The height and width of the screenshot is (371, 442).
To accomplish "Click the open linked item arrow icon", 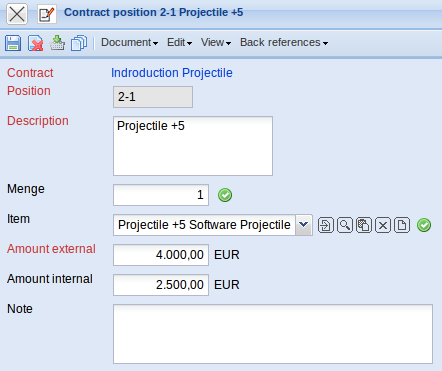I will point(326,225).
